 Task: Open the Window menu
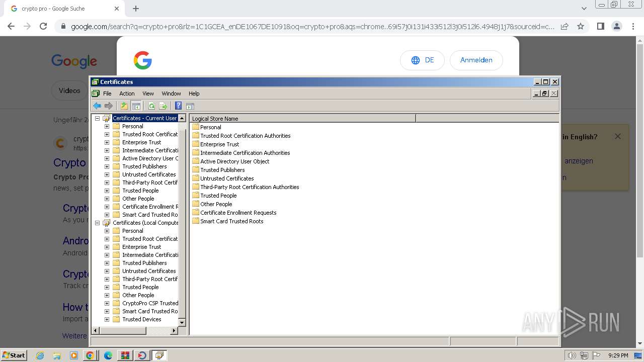171,94
